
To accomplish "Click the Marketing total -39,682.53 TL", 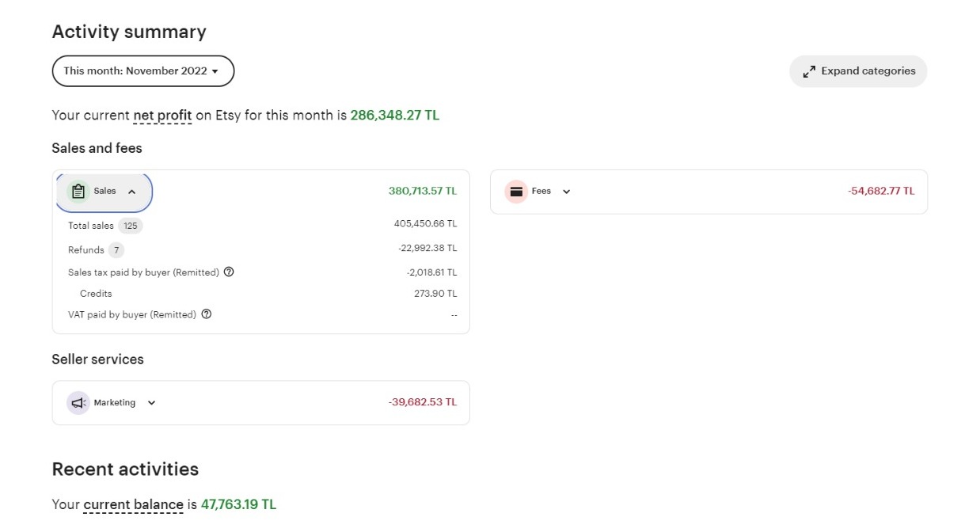I will pyautogui.click(x=423, y=402).
